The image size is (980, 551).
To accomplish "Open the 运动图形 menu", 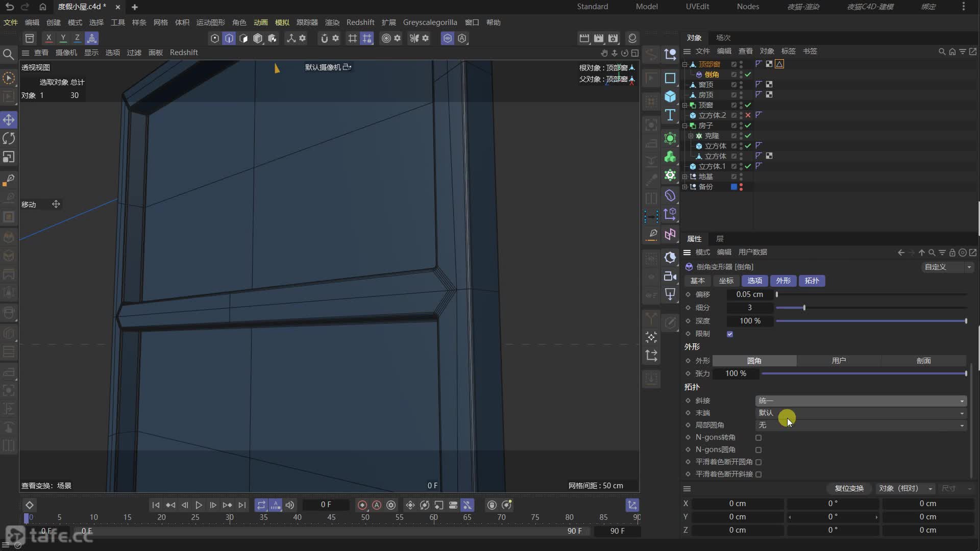I will (210, 22).
